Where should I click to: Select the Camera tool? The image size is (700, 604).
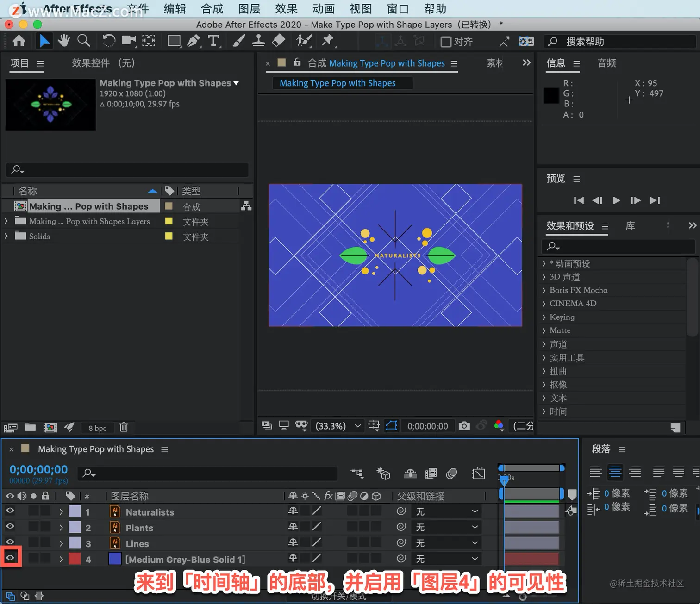(x=129, y=41)
